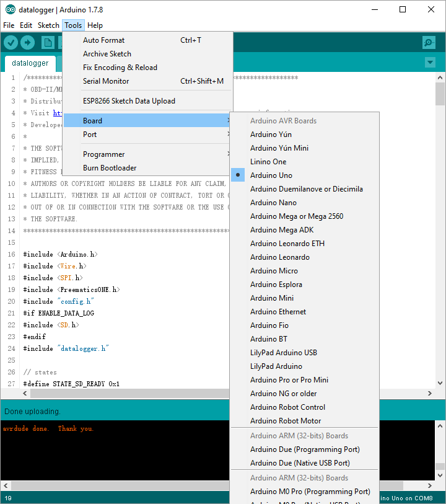The height and width of the screenshot is (504, 446).
Task: Select Arduino NG or older
Action: [x=305, y=394]
